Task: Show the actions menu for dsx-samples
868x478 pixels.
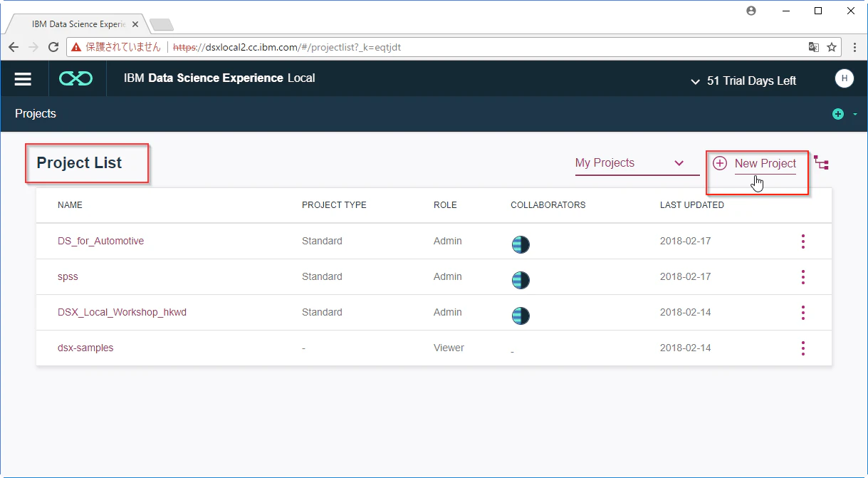Action: coord(803,348)
